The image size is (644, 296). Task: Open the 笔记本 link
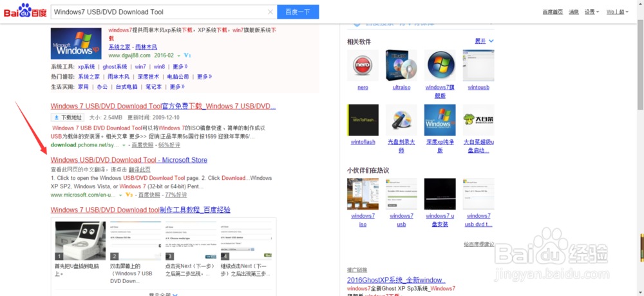154,87
